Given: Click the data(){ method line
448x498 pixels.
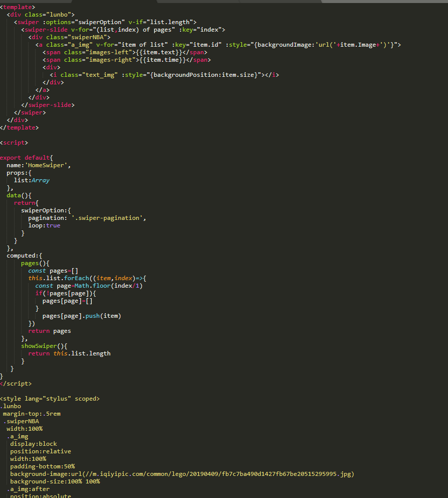Looking at the screenshot, I should (x=19, y=195).
